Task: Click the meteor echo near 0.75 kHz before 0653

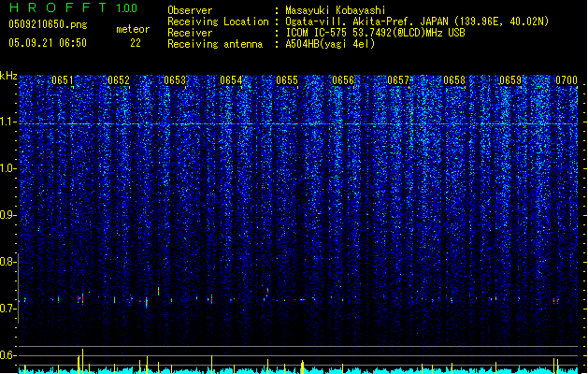Action: pyautogui.click(x=159, y=291)
